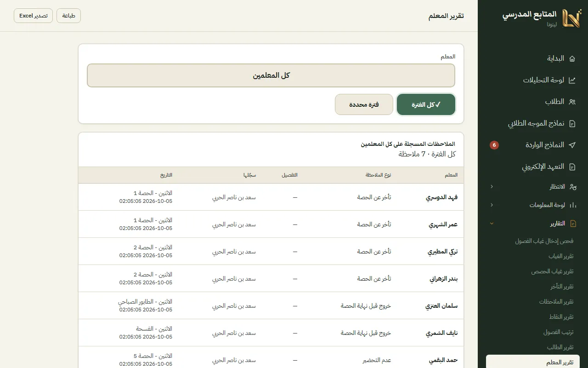Click teacher name فهد الدوسري in the table

click(442, 197)
